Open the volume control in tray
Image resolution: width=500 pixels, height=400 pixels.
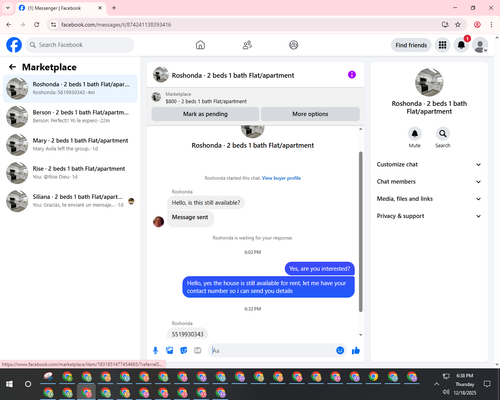[x=446, y=392]
